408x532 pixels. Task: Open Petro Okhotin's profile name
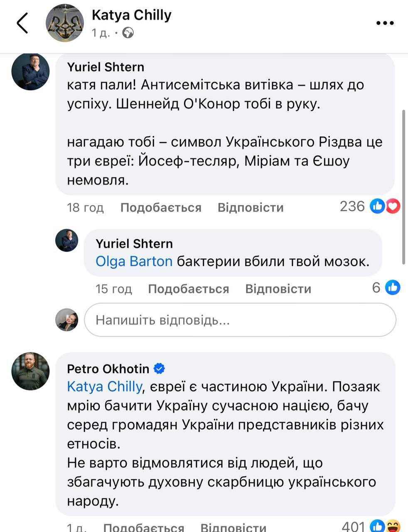coord(108,369)
